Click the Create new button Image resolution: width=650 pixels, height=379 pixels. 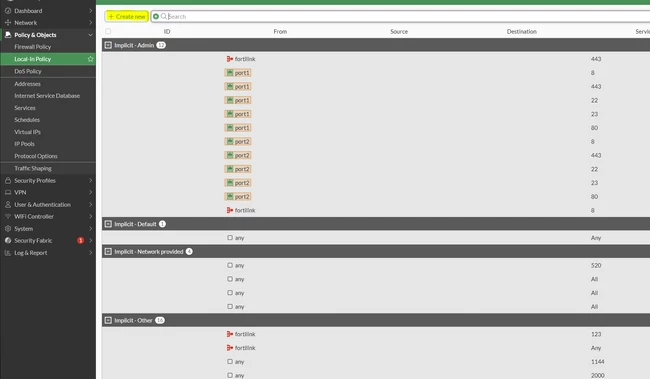126,17
